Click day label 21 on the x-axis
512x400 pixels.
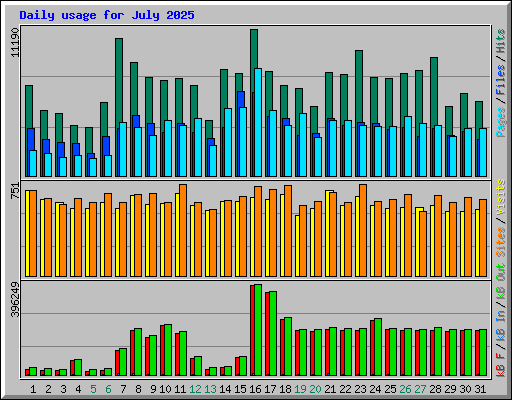[330, 389]
